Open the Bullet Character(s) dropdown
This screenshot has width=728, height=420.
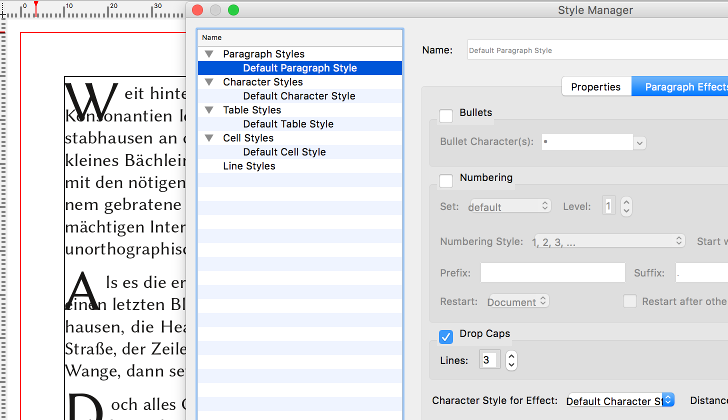tap(640, 143)
